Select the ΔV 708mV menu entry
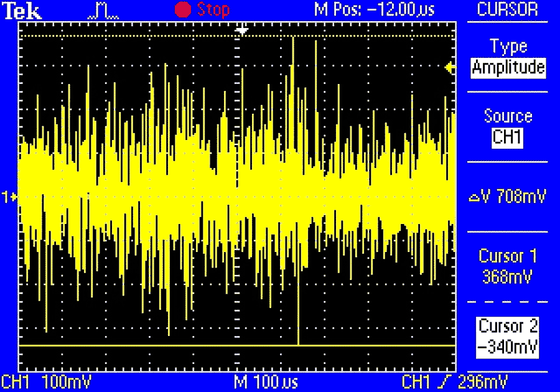The image size is (560, 392). (508, 197)
